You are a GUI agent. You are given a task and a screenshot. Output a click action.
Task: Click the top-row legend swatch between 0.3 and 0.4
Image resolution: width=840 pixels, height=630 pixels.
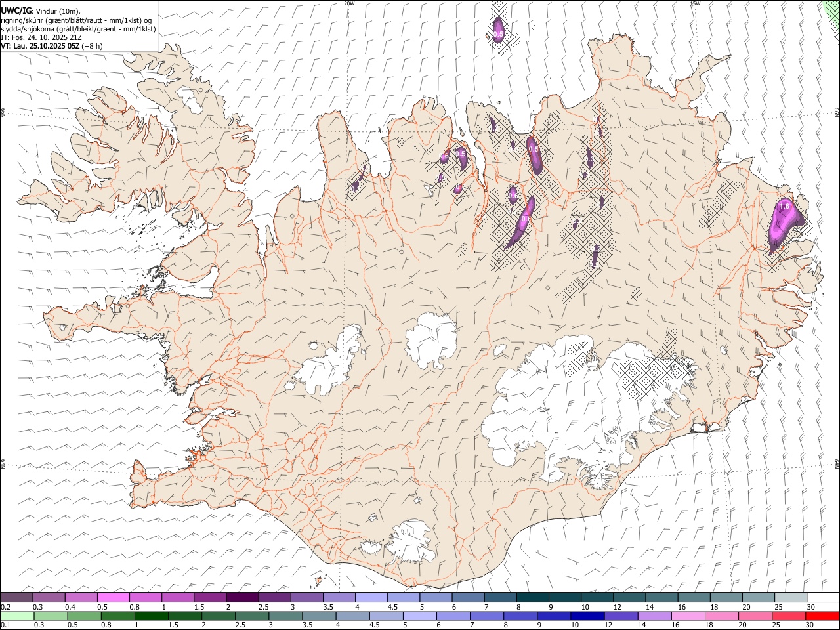(49, 597)
